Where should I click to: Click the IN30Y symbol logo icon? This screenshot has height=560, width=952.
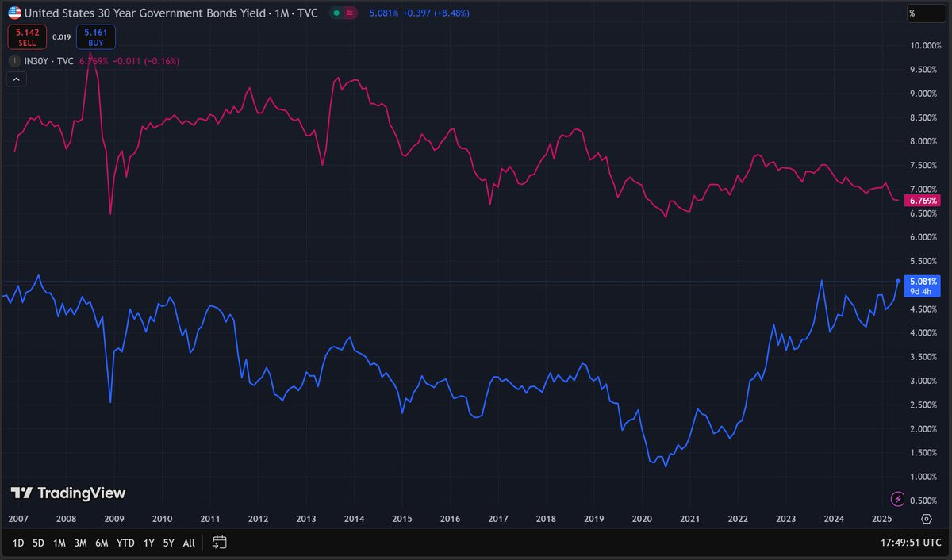14,61
